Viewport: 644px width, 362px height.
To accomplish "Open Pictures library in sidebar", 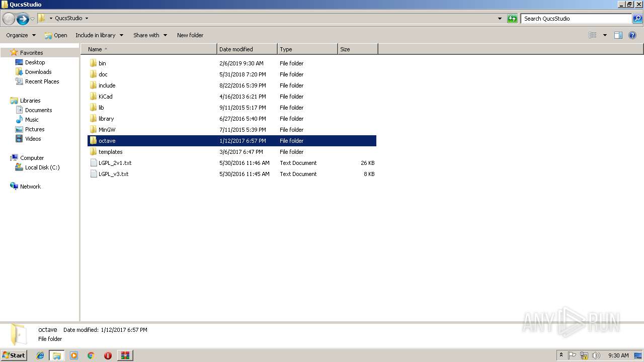I will pos(35,129).
